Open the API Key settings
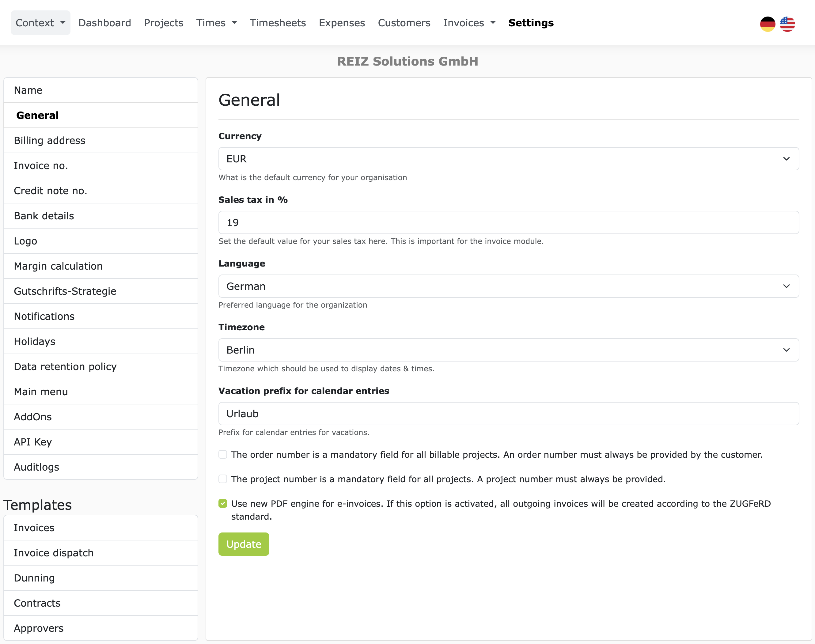Image resolution: width=815 pixels, height=644 pixels. pyautogui.click(x=33, y=442)
